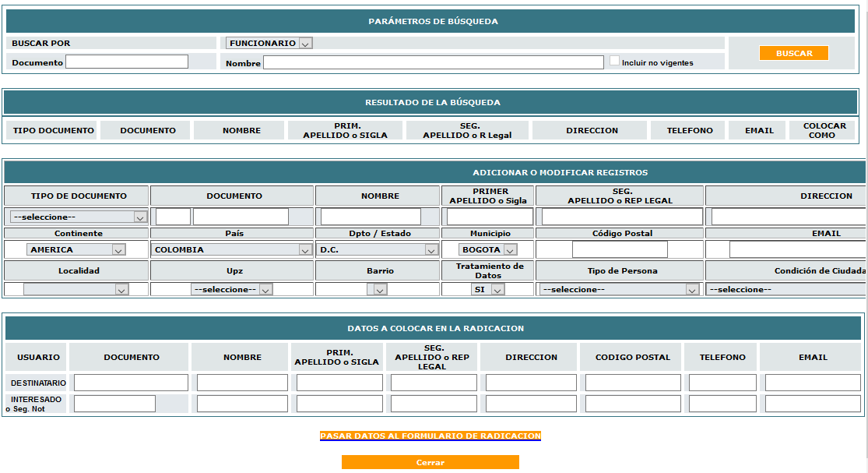Open the Tipo de Documento --seleccione-- dropdown

coord(79,217)
